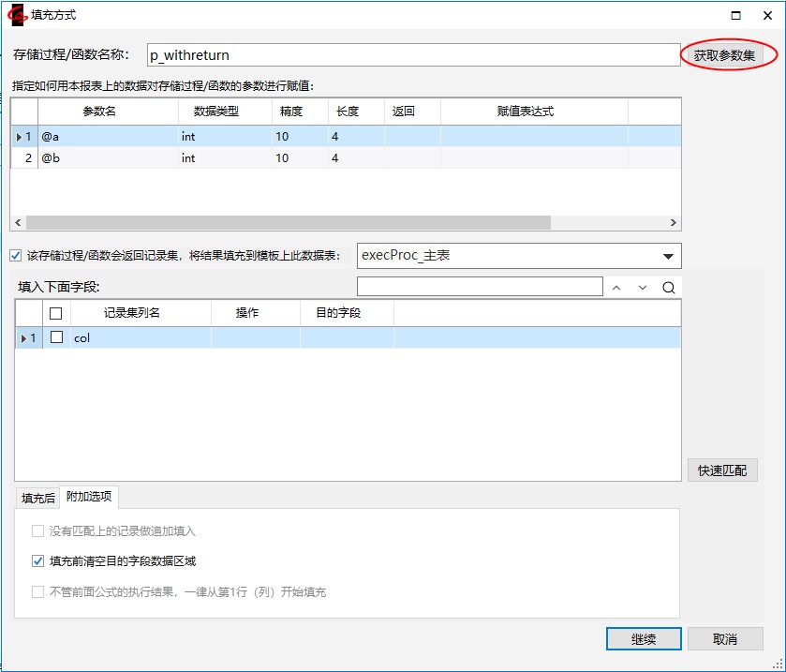Viewport: 786px width, 672px height.
Task: Switch to the 填充后 tab
Action: tap(38, 498)
